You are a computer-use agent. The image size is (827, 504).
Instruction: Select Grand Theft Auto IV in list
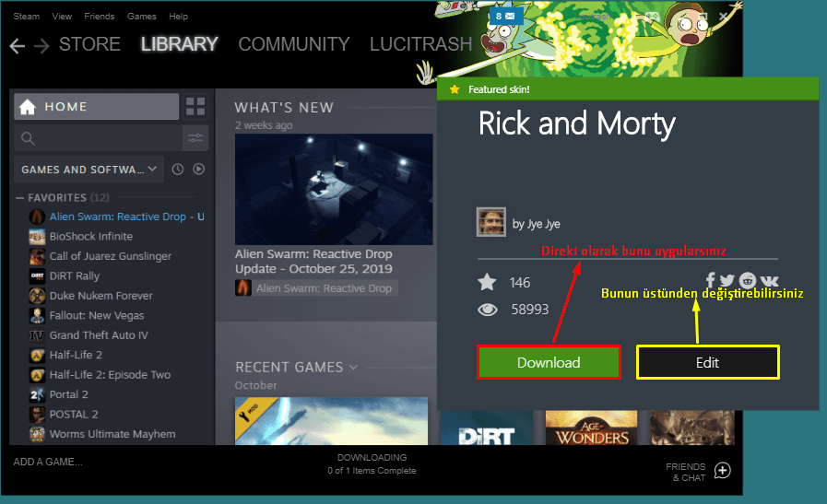[99, 335]
